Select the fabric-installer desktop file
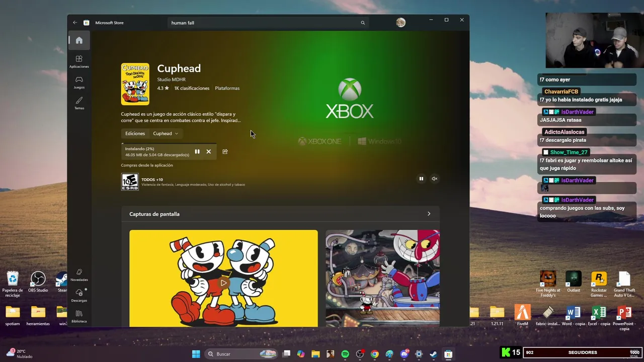The height and width of the screenshot is (362, 644). (548, 316)
